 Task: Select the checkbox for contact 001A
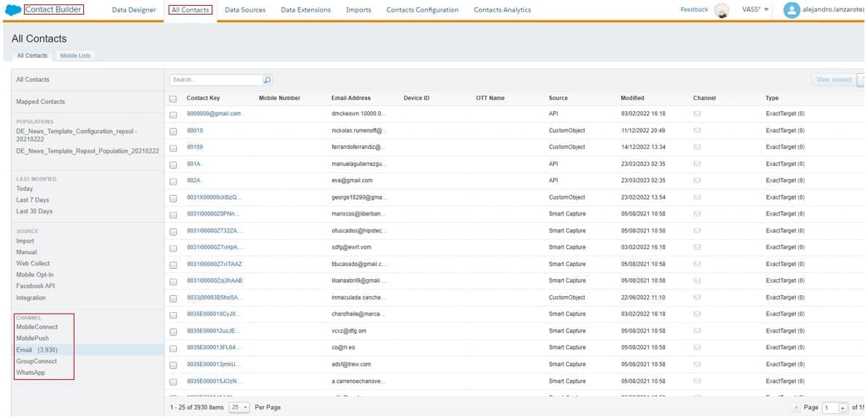173,164
